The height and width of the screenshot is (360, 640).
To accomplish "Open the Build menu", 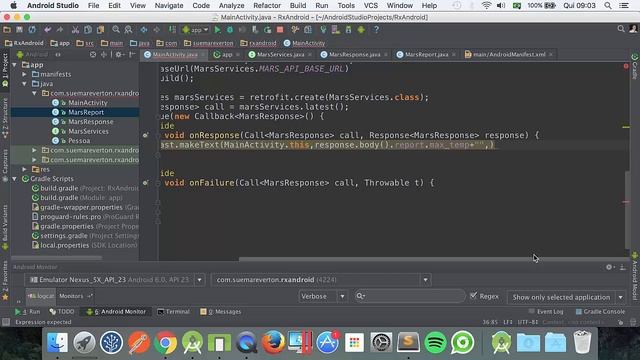I will (x=298, y=6).
